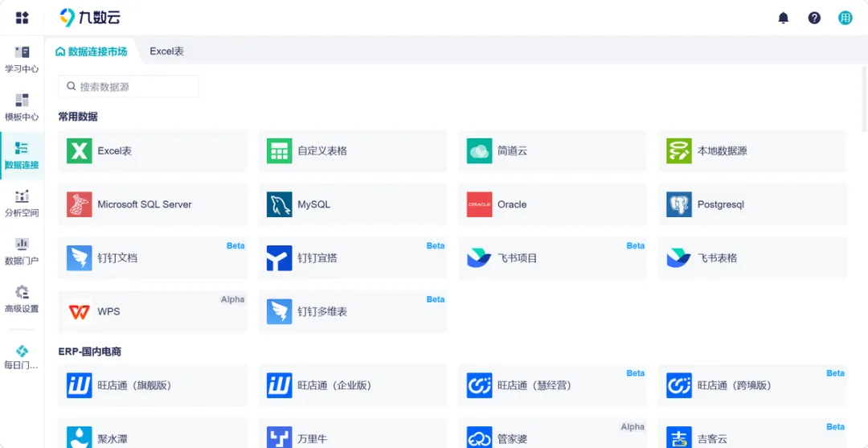868x448 pixels.
Task: Open 高级设置 in sidebar
Action: coord(23,299)
